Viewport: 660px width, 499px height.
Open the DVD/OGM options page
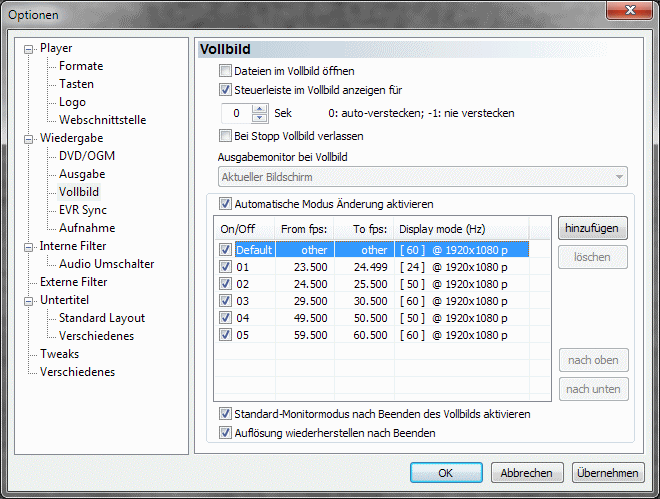point(87,156)
